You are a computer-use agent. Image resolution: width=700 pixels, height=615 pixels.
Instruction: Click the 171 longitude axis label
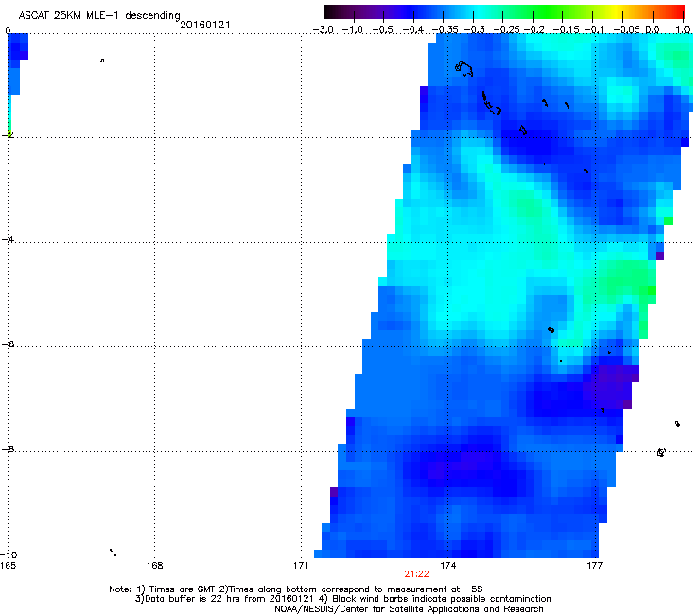(x=301, y=566)
